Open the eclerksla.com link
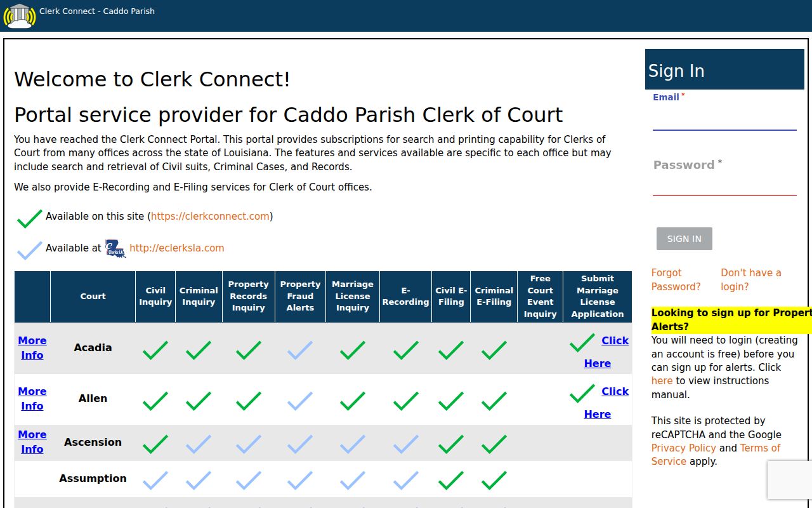This screenshot has height=508, width=812. point(177,248)
